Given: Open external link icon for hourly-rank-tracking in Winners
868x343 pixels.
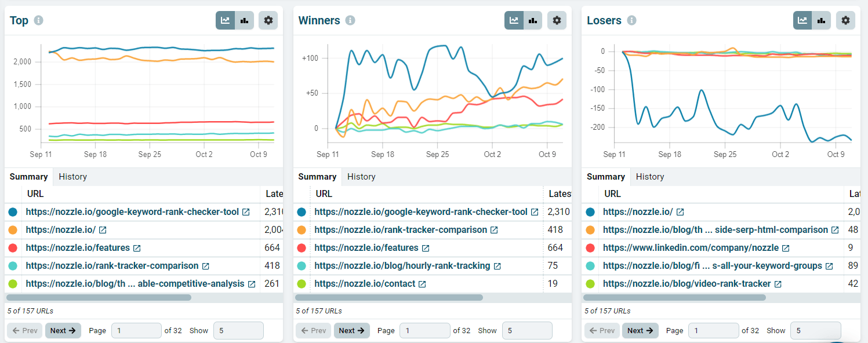Looking at the screenshot, I should pyautogui.click(x=497, y=266).
